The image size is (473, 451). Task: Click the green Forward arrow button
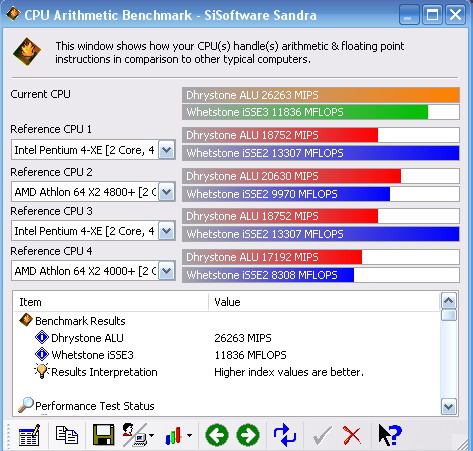[248, 435]
